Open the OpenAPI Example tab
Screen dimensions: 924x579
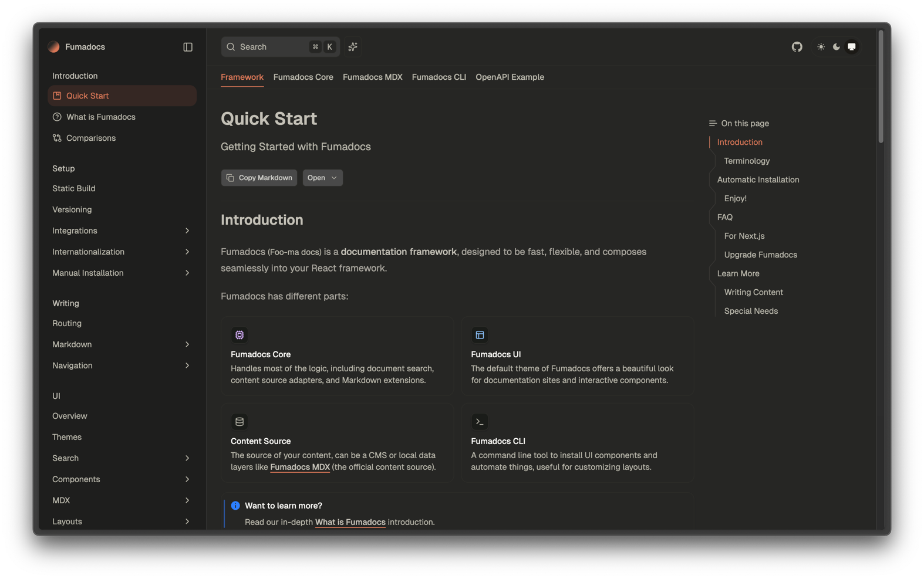click(510, 77)
